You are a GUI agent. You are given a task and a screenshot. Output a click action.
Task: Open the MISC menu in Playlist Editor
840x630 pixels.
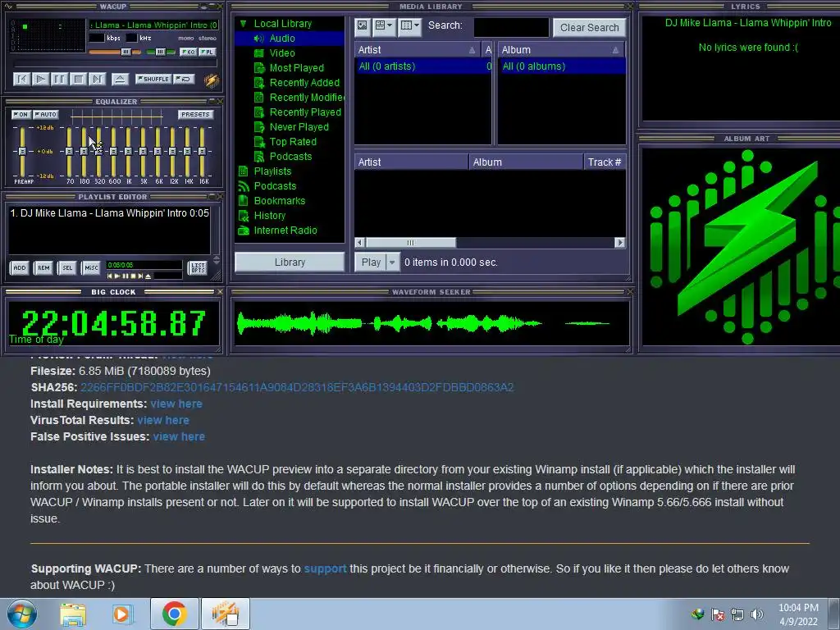click(91, 268)
